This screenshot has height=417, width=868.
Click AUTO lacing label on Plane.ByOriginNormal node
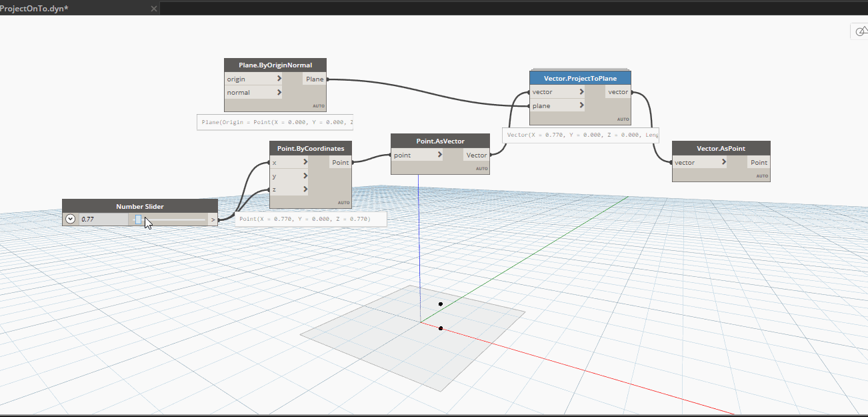pyautogui.click(x=319, y=106)
